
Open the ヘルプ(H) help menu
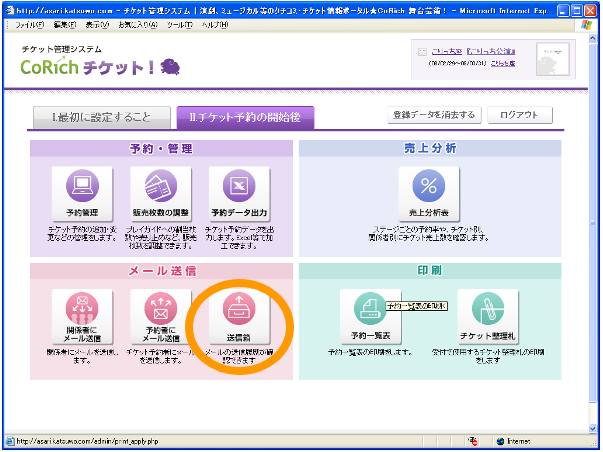[216, 24]
